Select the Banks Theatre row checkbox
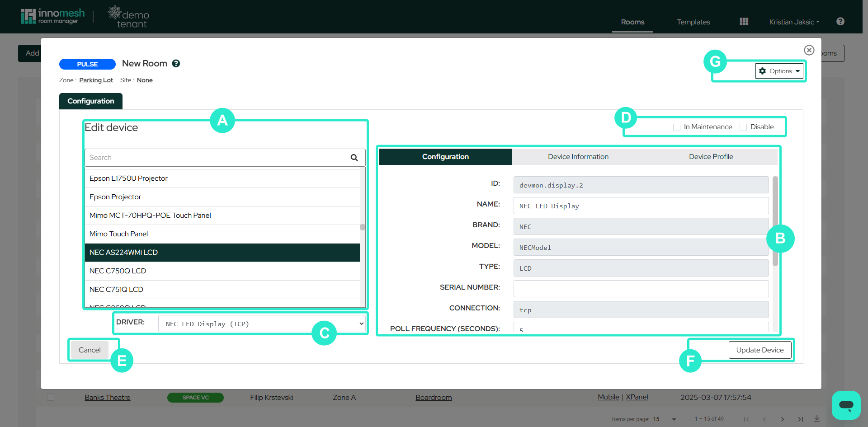The height and width of the screenshot is (427, 868). pyautogui.click(x=51, y=397)
